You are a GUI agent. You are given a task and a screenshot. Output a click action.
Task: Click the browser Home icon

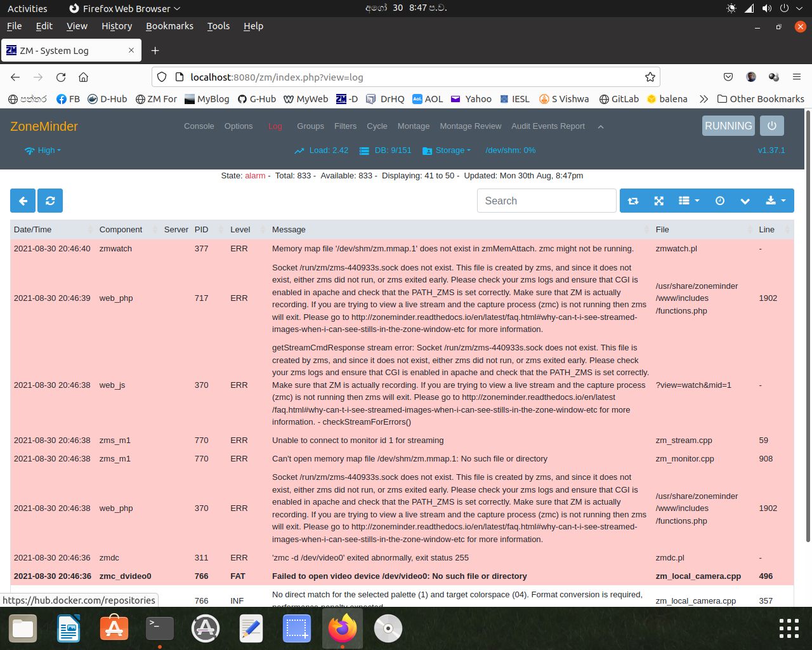point(83,77)
